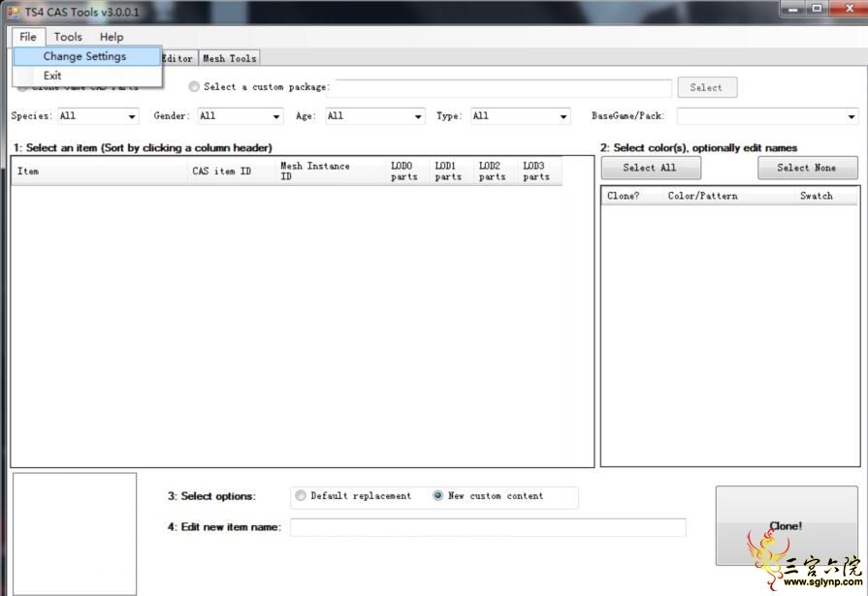Click the item preview thumbnail box
Viewport: 868px width, 596px height.
point(75,534)
